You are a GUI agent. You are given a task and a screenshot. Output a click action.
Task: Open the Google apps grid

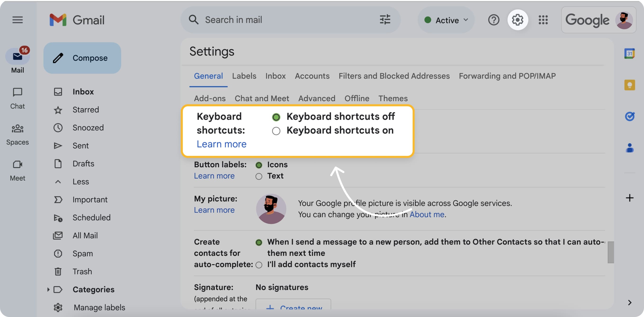[543, 20]
